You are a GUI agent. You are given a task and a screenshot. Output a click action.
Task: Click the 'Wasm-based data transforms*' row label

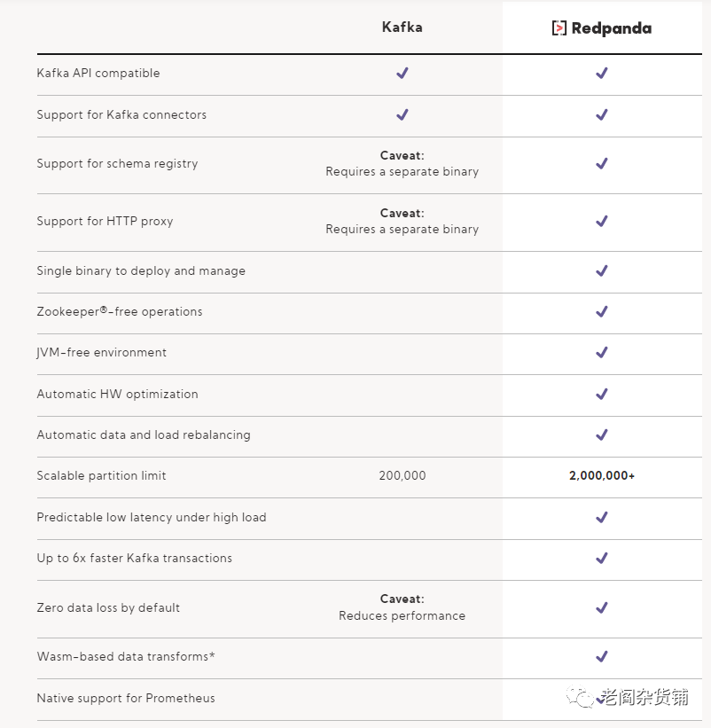click(x=126, y=657)
